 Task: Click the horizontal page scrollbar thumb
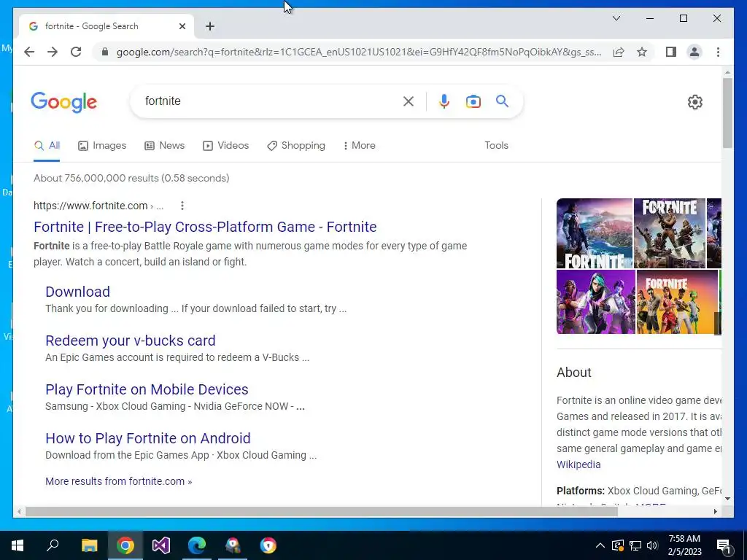coord(322,511)
